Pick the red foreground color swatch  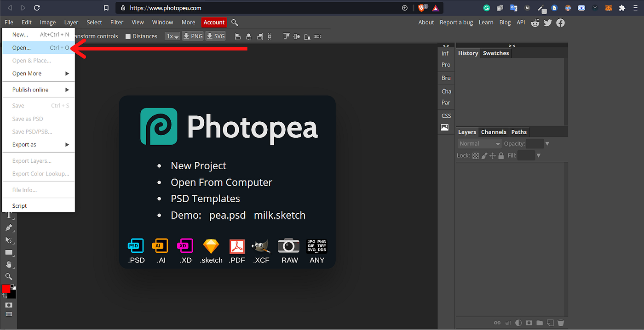coord(6,289)
